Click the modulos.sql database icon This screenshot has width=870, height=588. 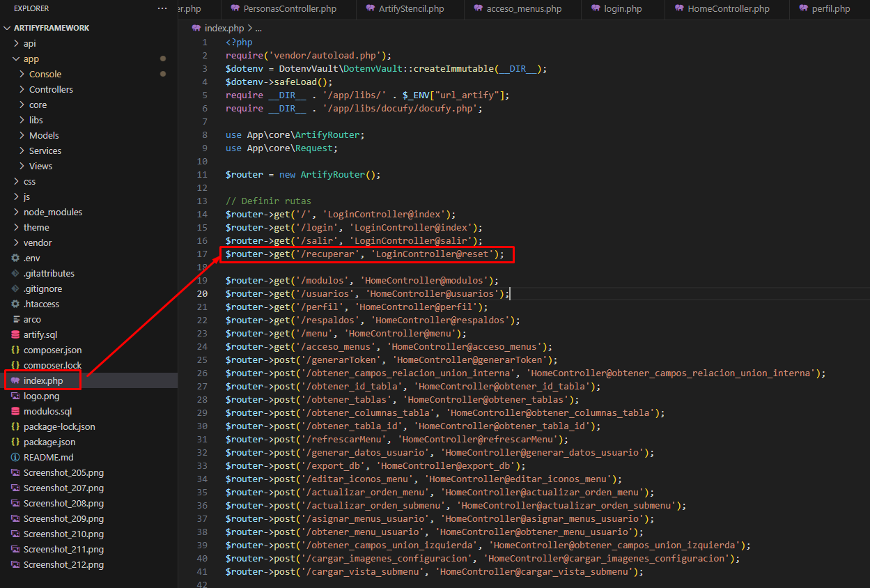15,411
